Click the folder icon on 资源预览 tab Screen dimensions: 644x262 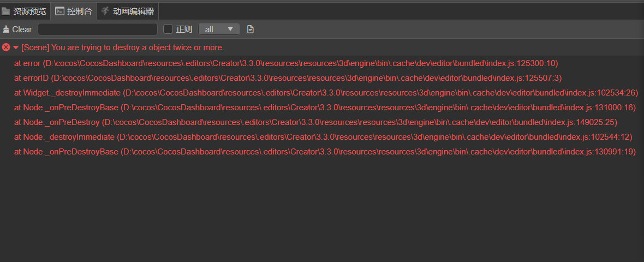coord(6,11)
